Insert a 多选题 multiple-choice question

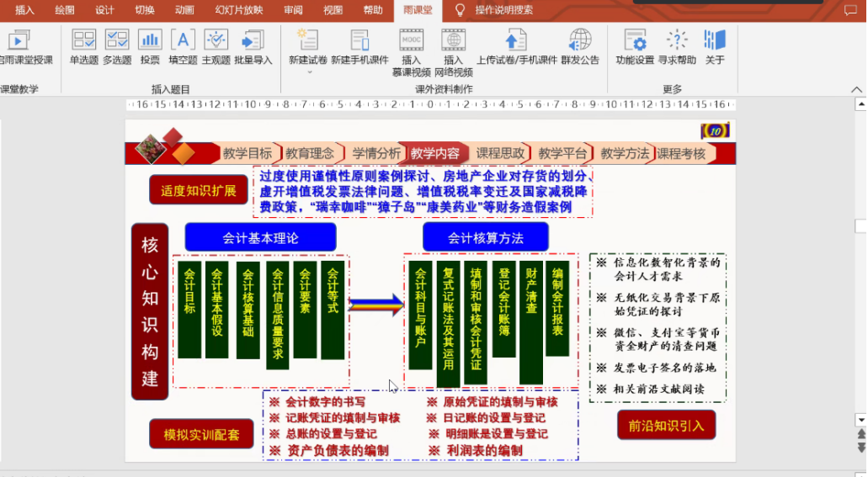pyautogui.click(x=117, y=48)
